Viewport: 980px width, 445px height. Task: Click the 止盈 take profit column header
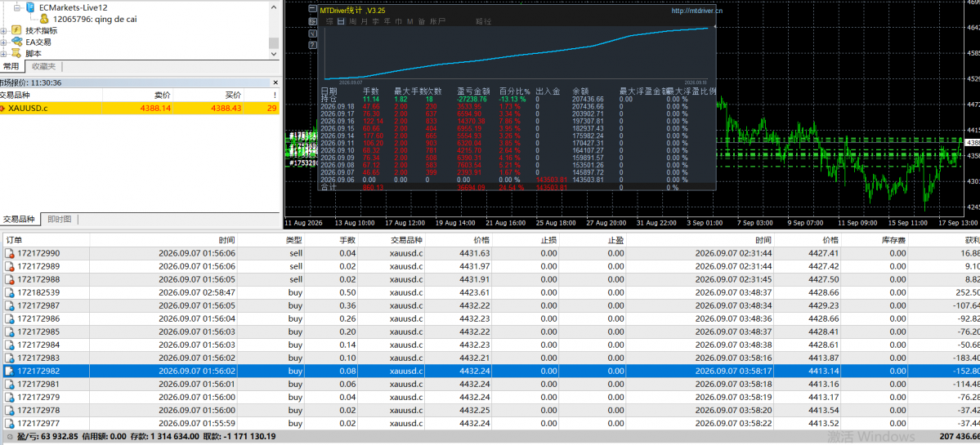point(594,240)
